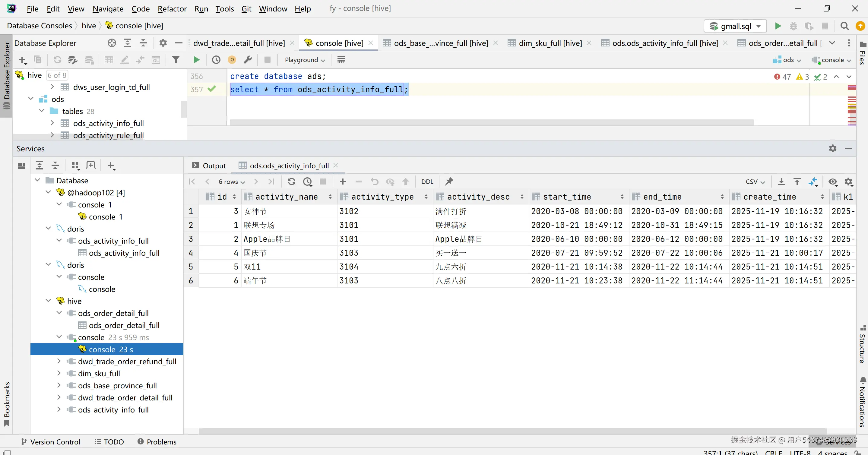868x455 pixels.
Task: Pin the result tab
Action: pyautogui.click(x=449, y=182)
